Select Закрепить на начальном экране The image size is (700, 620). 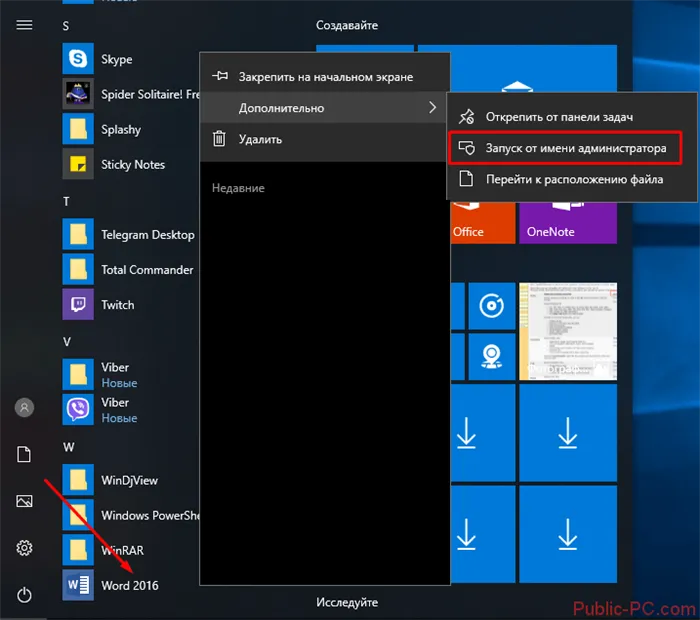coord(325,77)
